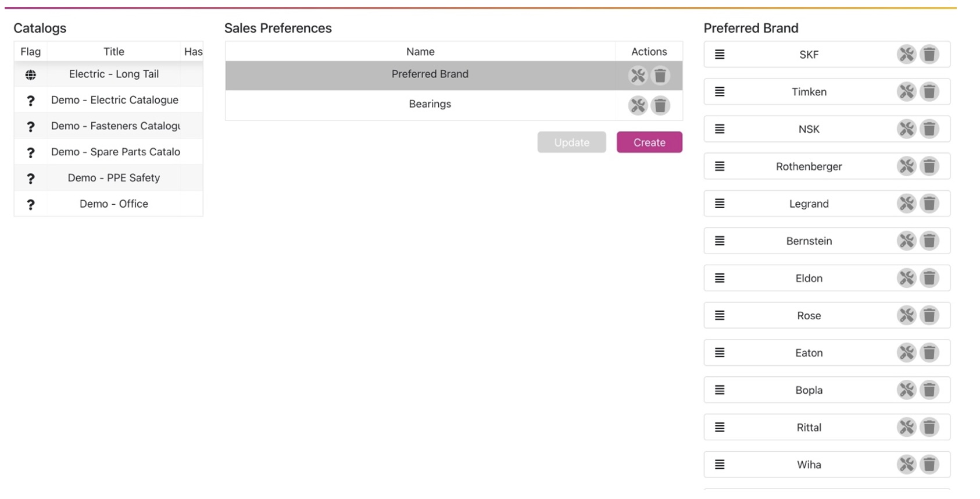Click the question mark flag for Demo - PPE Safety
The height and width of the screenshot is (499, 980).
point(31,179)
